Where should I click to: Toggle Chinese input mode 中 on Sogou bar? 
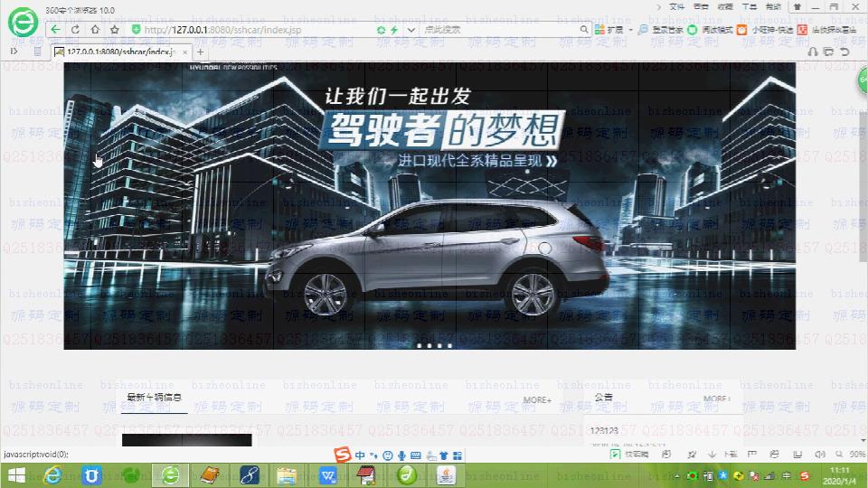(361, 455)
